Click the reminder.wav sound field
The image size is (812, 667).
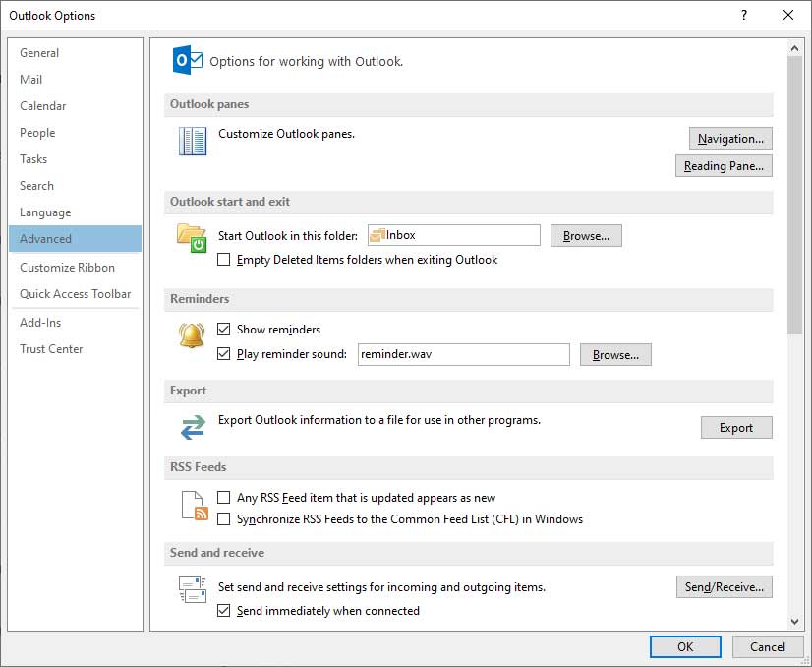coord(463,354)
